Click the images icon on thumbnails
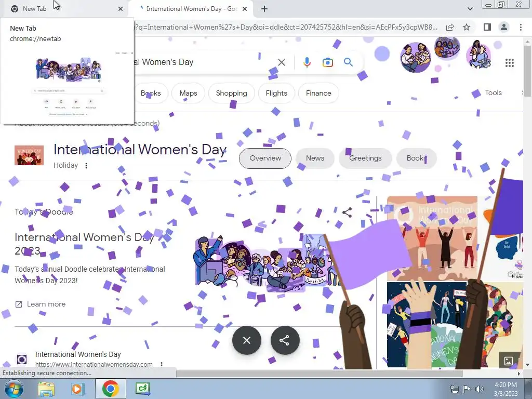The image size is (532, 399). [508, 361]
